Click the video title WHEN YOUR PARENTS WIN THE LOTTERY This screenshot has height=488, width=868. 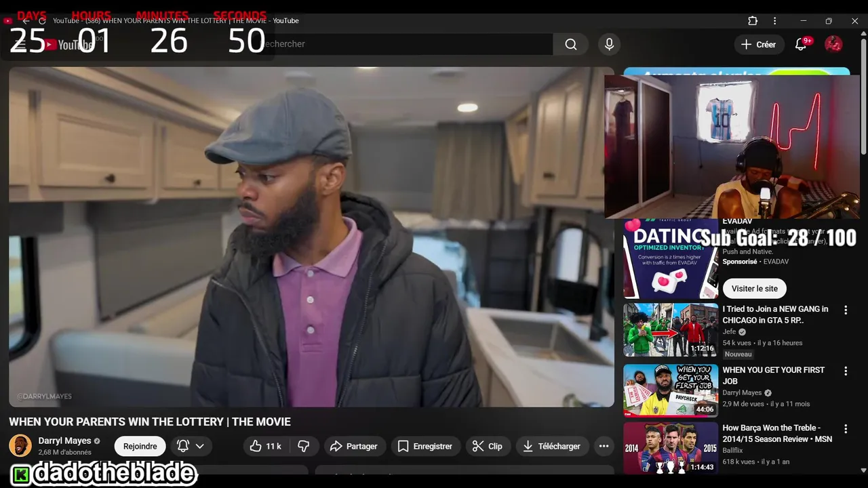(150, 422)
